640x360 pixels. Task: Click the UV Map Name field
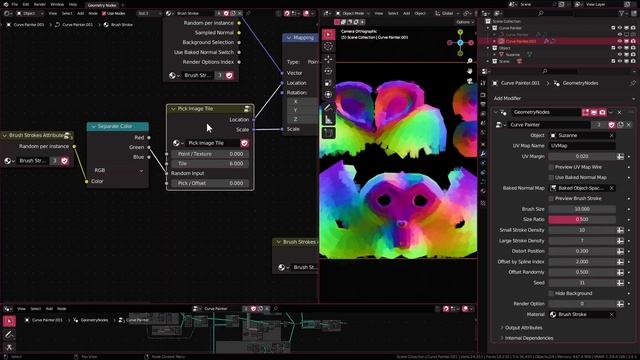(582, 146)
